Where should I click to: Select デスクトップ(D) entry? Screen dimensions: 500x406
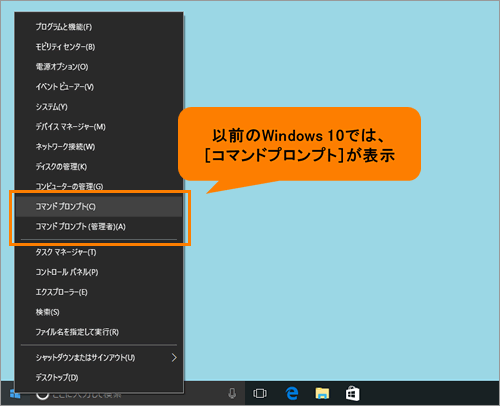(x=99, y=378)
